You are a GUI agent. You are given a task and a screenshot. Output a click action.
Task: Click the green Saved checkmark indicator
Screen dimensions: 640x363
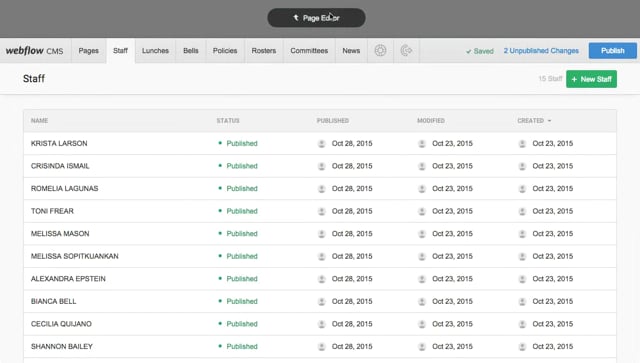coord(480,51)
